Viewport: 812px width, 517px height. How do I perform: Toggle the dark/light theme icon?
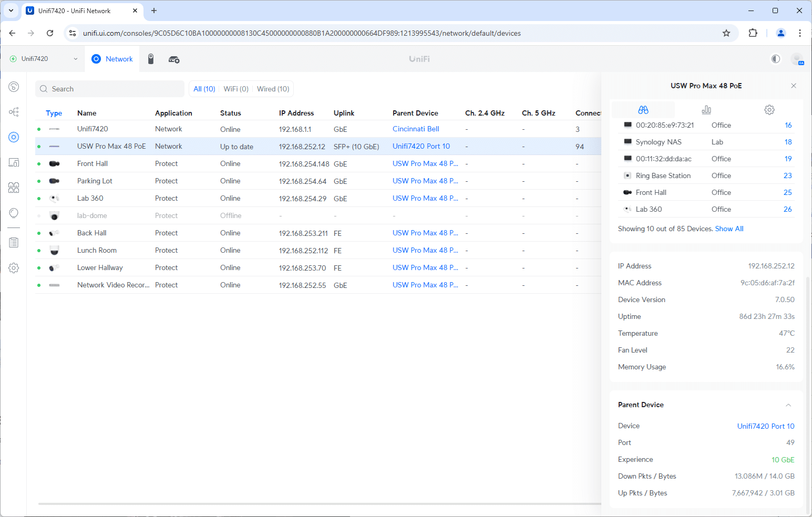click(776, 59)
